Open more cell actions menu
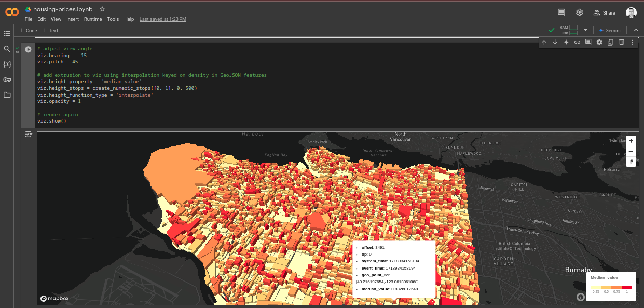Image resolution: width=644 pixels, height=308 pixels. 632,42
